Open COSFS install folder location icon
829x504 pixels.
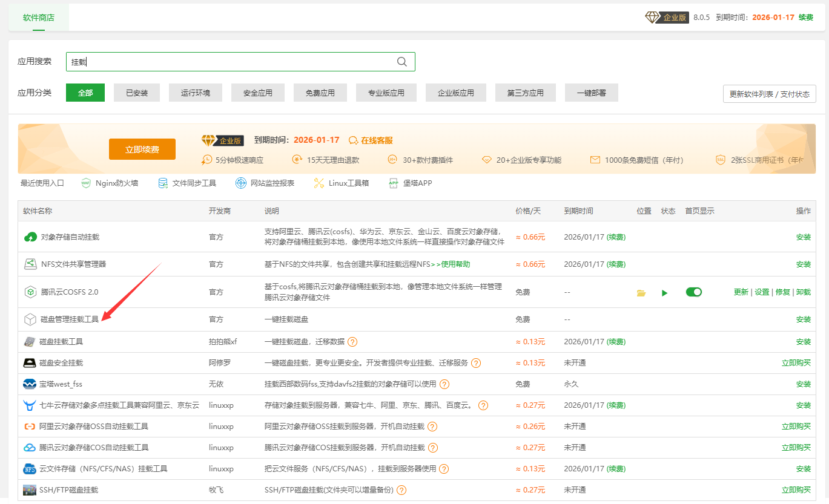641,293
